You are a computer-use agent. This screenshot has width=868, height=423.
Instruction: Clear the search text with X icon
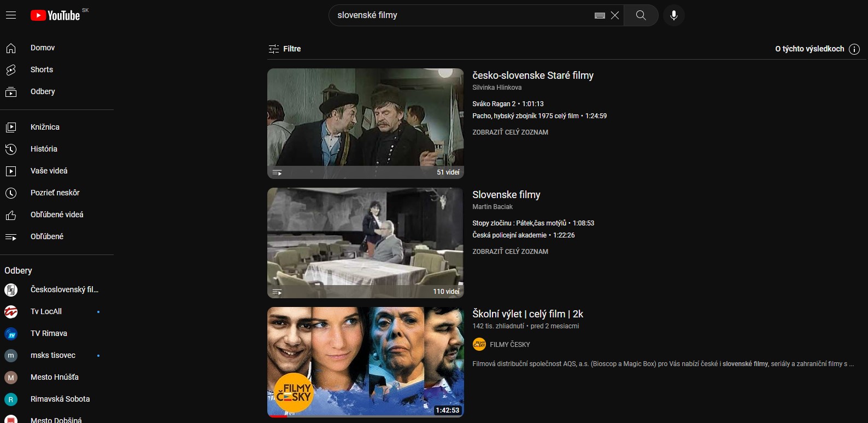click(x=615, y=15)
